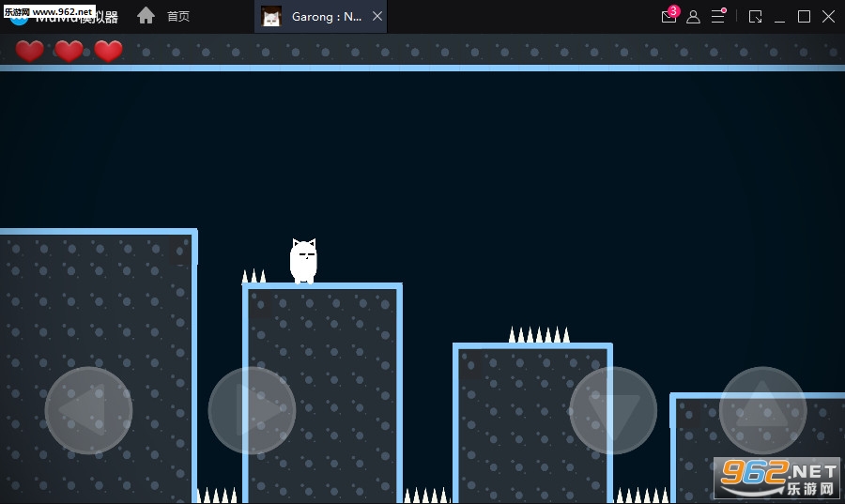The width and height of the screenshot is (845, 504).
Task: Click the first red heart life
Action: coord(29,52)
